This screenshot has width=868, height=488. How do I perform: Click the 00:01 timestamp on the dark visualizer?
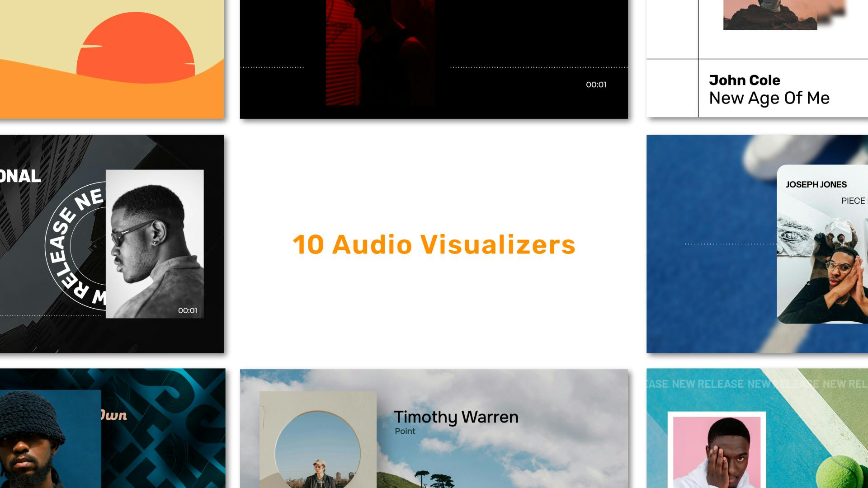pyautogui.click(x=596, y=84)
